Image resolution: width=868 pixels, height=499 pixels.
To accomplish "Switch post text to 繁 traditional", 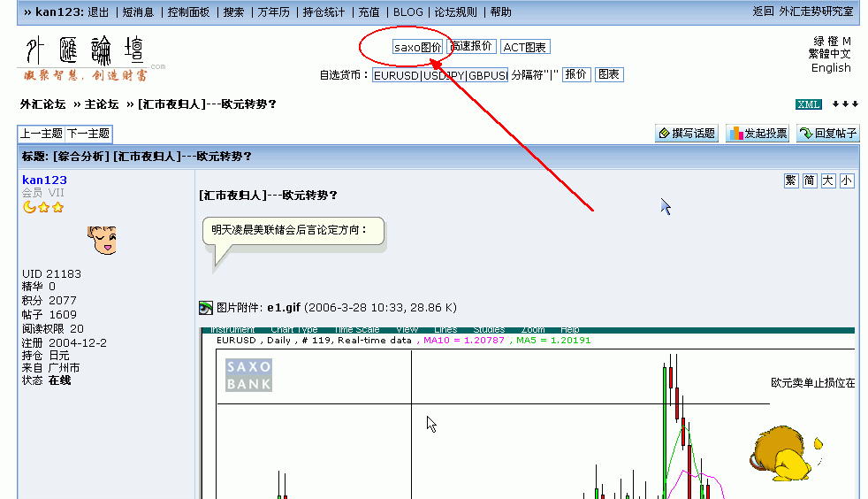I will (791, 180).
